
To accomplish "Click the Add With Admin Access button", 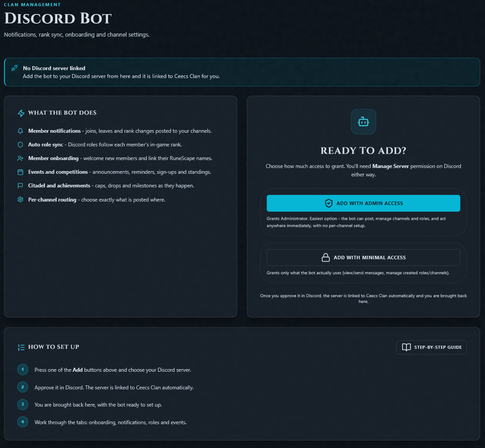I will [x=363, y=203].
